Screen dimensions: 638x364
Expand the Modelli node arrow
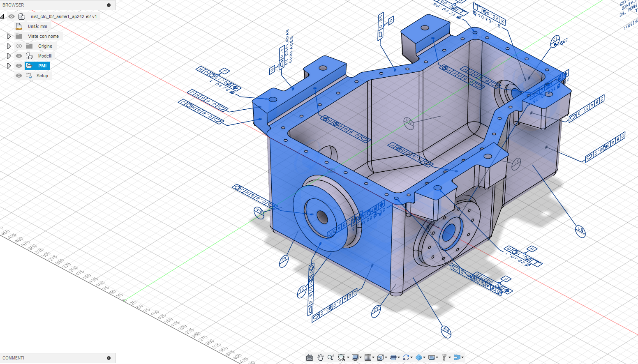[9, 56]
